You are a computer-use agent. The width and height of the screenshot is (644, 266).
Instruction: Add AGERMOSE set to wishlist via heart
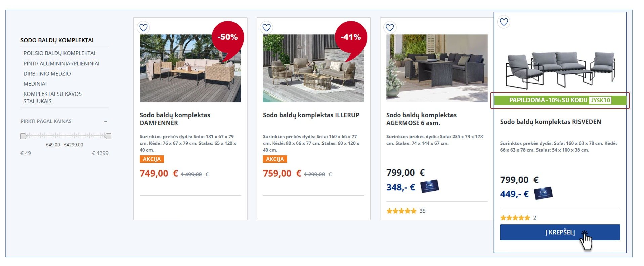390,28
